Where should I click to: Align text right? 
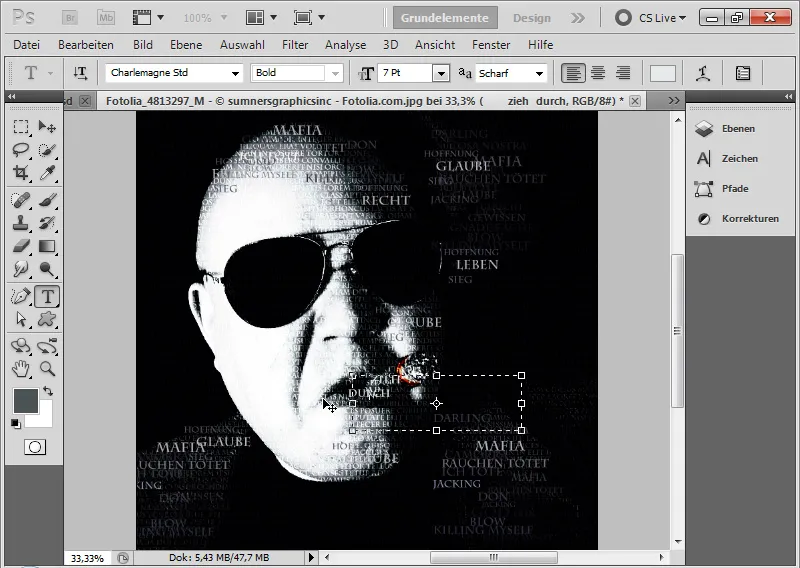[x=622, y=73]
